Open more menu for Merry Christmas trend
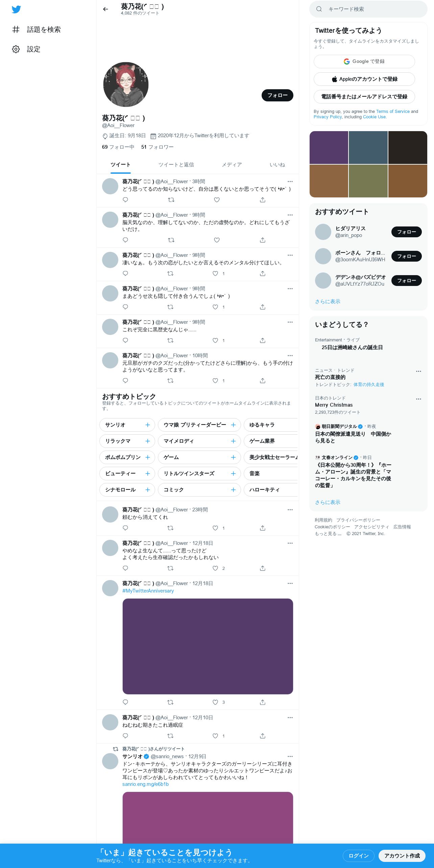 (418, 399)
